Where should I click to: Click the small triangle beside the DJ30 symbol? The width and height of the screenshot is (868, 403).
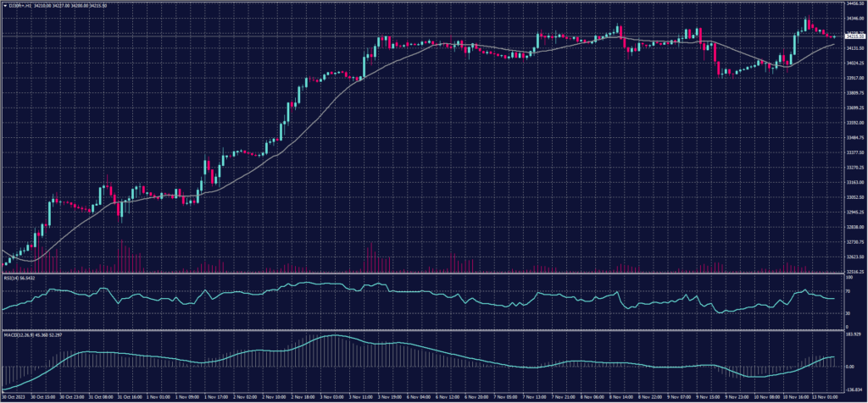(5, 7)
